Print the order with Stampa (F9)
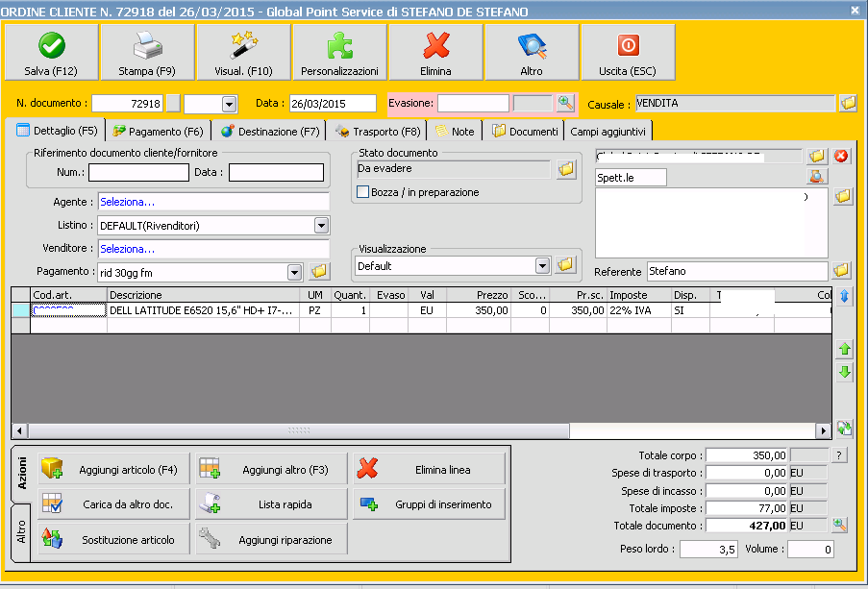Image resolution: width=868 pixels, height=589 pixels. [147, 52]
